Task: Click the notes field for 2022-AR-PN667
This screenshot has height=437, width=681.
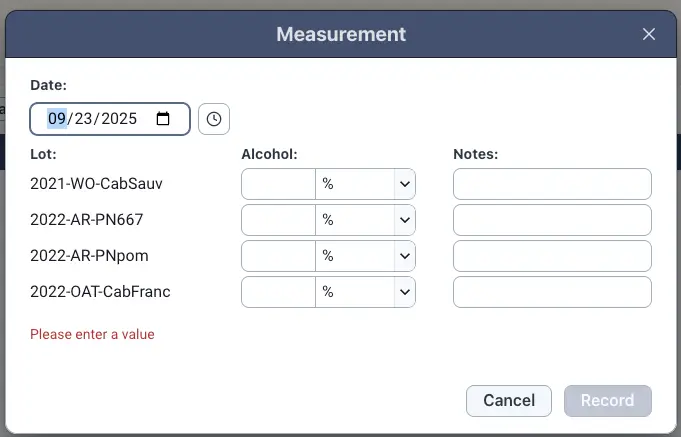Action: coord(552,220)
